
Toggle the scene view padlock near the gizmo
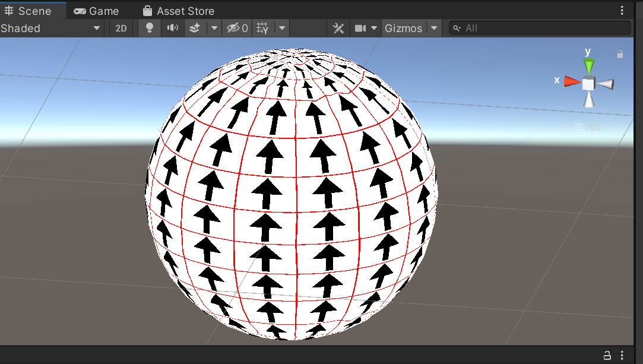click(x=620, y=53)
